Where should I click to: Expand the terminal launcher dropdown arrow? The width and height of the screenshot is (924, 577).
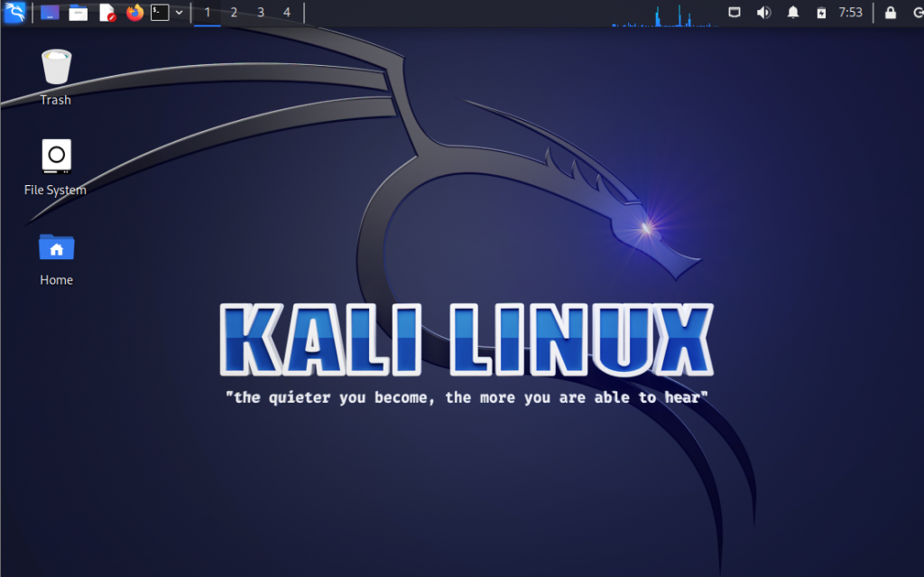click(x=180, y=13)
